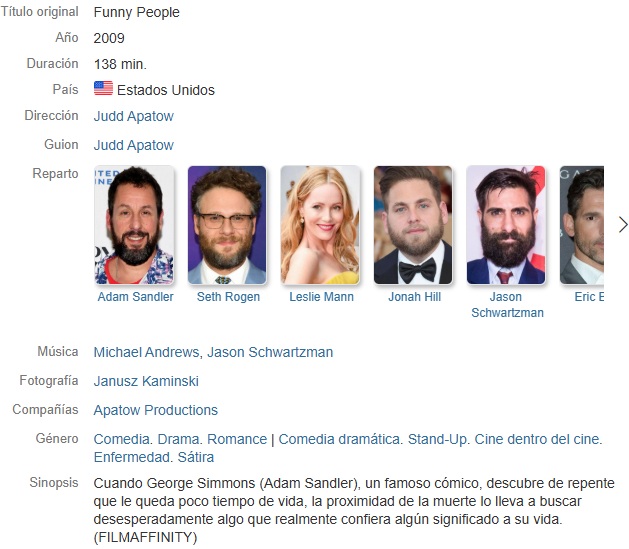Open Judd Apatow link in Dirección row
The width and height of the screenshot is (629, 549).
[x=134, y=116]
